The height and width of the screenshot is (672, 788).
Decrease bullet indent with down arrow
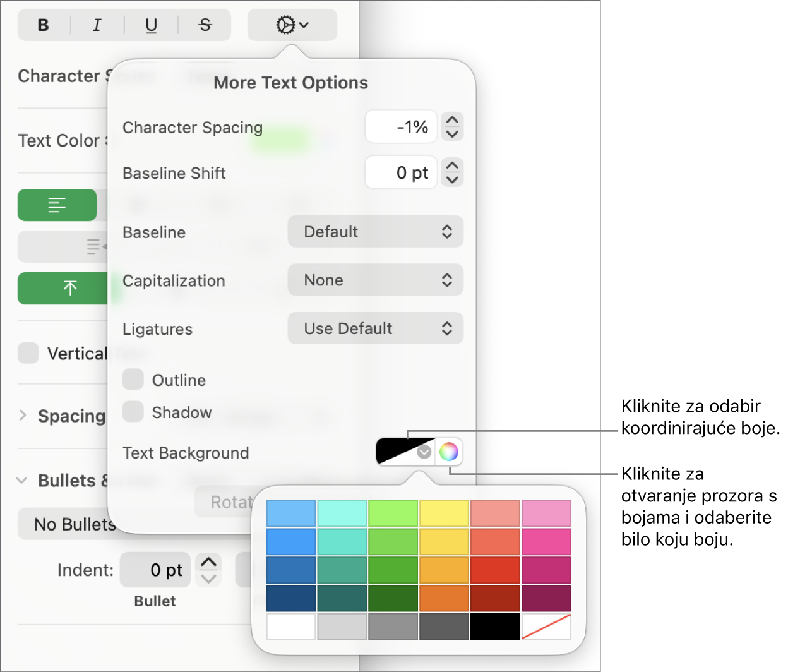click(208, 579)
